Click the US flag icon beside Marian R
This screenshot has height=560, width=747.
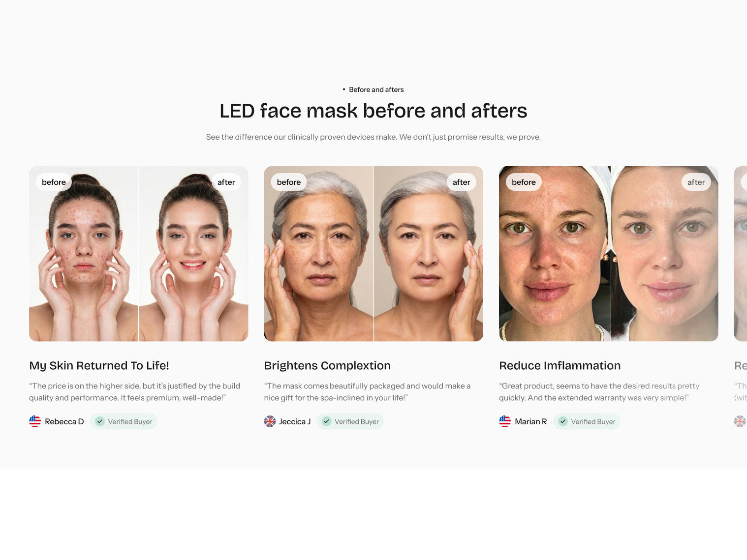pyautogui.click(x=505, y=421)
